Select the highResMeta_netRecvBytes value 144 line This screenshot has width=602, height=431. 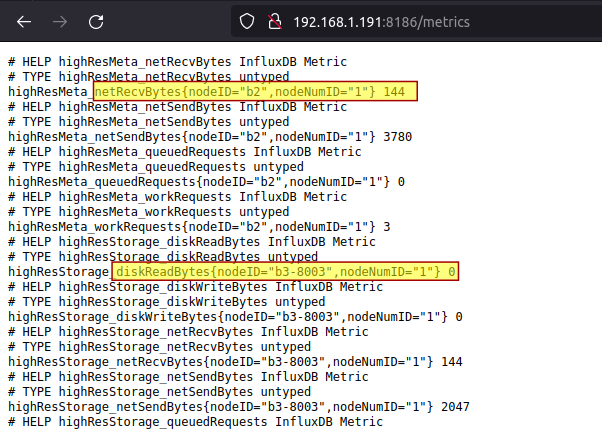click(207, 92)
